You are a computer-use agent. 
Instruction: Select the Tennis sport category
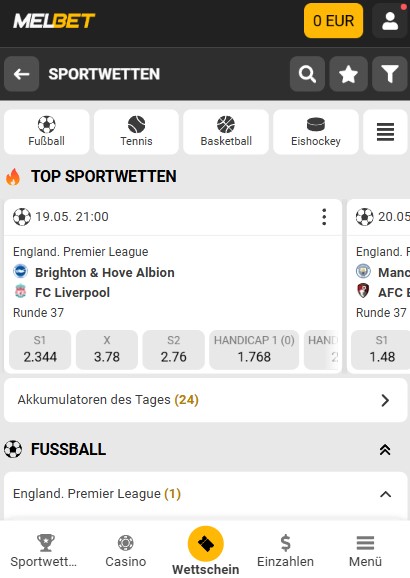tap(136, 132)
